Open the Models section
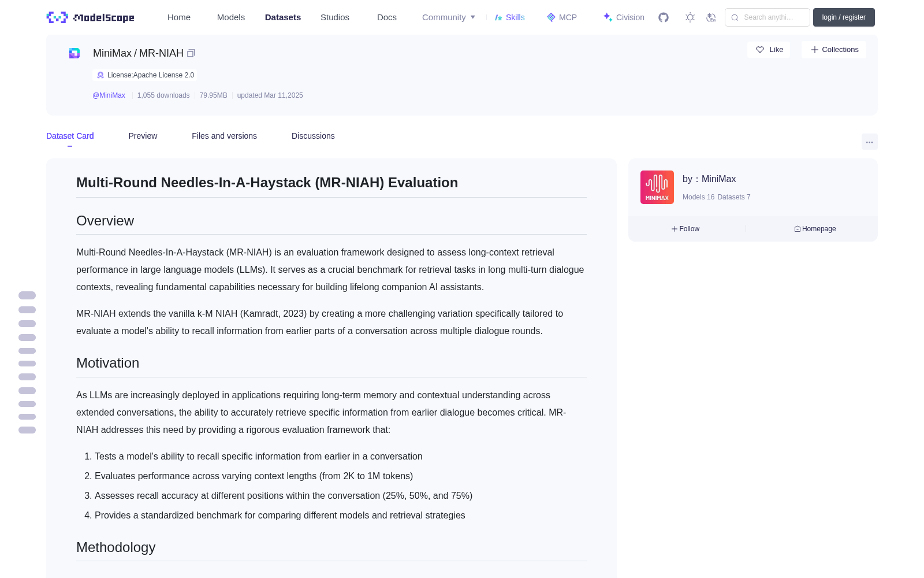924x578 pixels. (231, 17)
